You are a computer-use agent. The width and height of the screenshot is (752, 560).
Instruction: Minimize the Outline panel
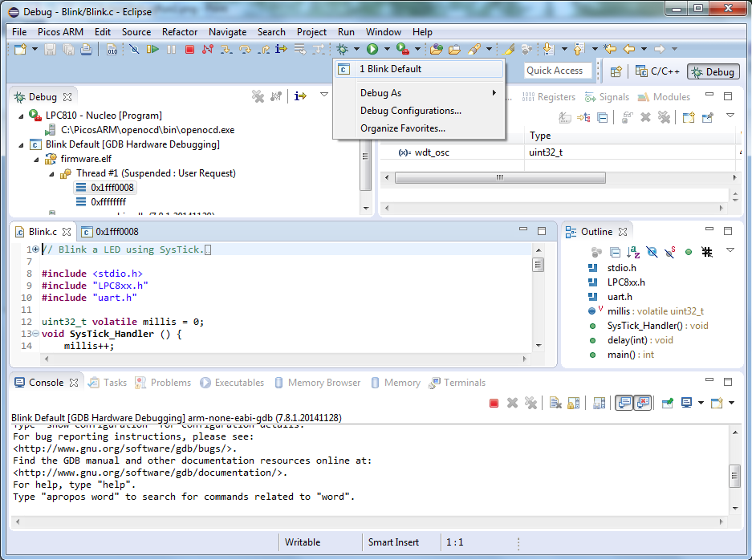[x=709, y=229]
